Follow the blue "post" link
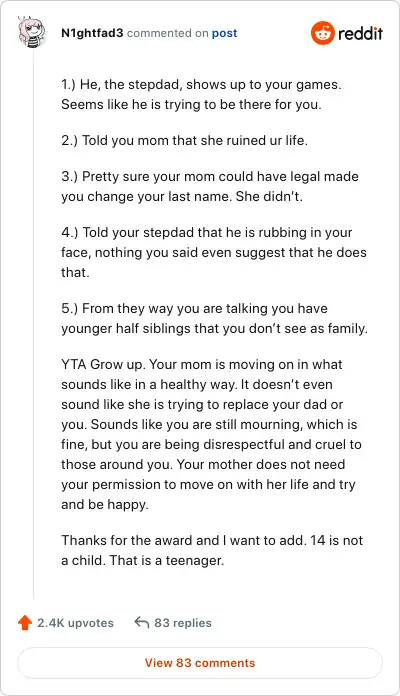This screenshot has height=696, width=400. [224, 33]
